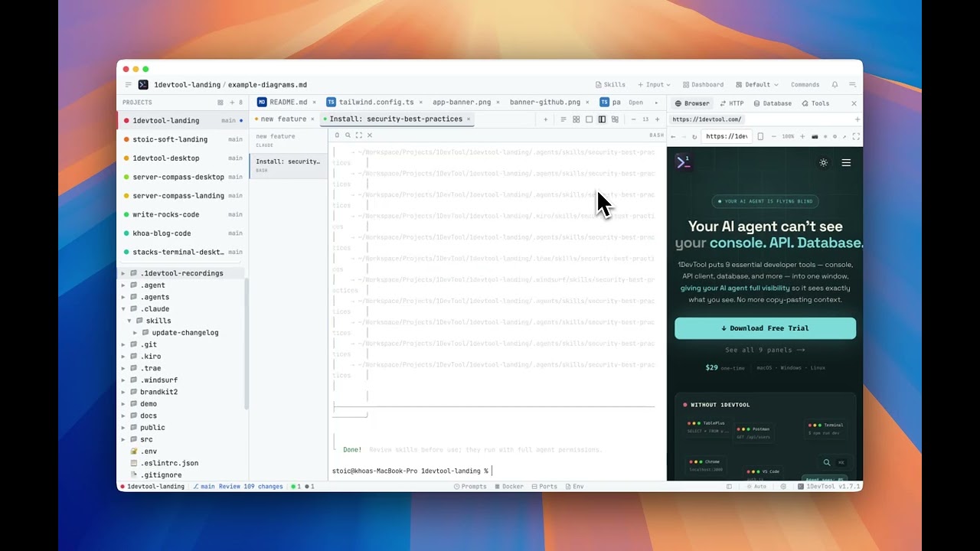Image resolution: width=980 pixels, height=551 pixels.
Task: Switch to the Browser panel tab
Action: click(x=692, y=103)
